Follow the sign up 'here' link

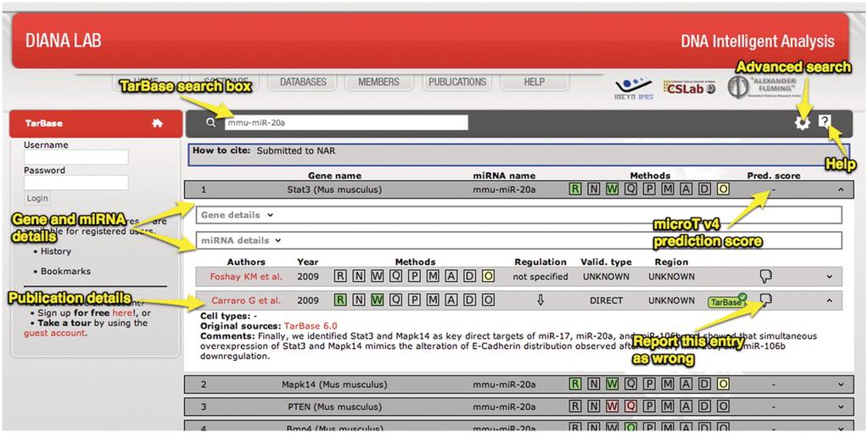tap(122, 312)
